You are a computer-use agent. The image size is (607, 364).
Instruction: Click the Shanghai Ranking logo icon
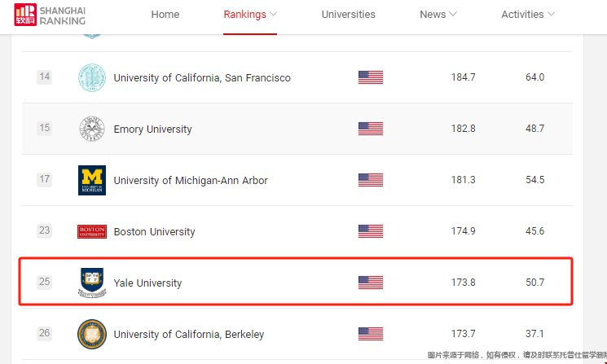(25, 15)
